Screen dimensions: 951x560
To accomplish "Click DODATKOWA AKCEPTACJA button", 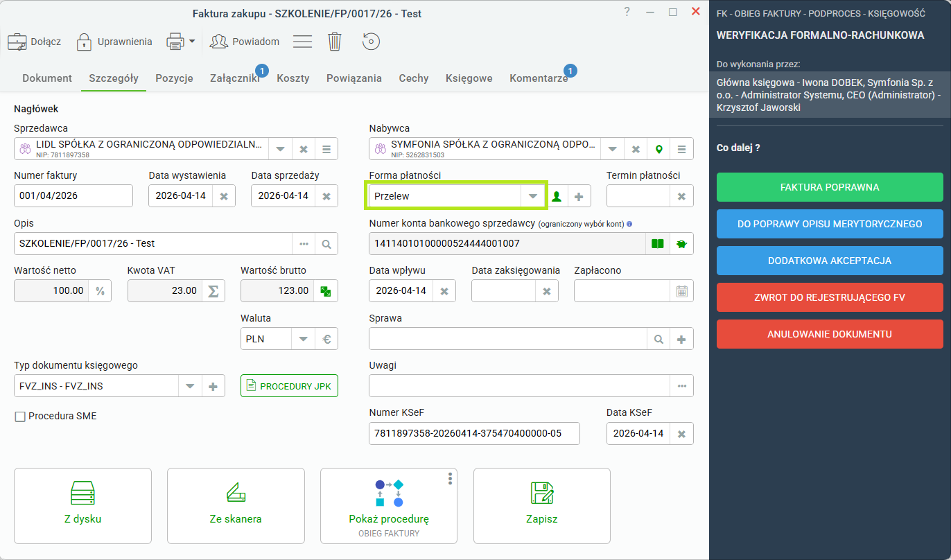I will (x=830, y=261).
